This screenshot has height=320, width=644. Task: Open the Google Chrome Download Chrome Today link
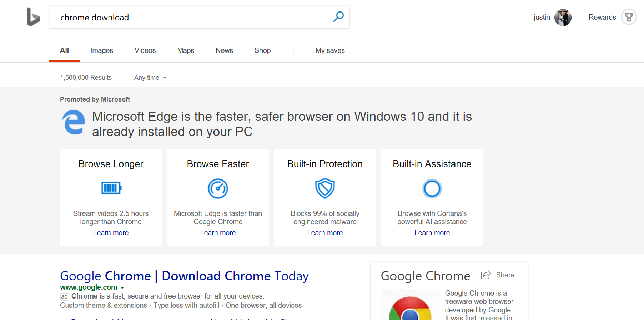pyautogui.click(x=184, y=276)
